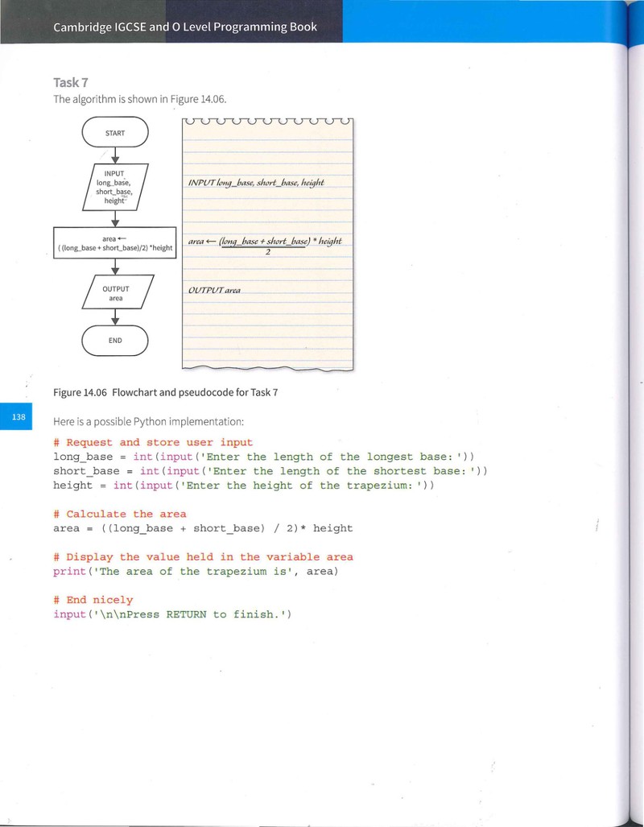Select the flowchart INPUT parallelogram box

click(115, 188)
